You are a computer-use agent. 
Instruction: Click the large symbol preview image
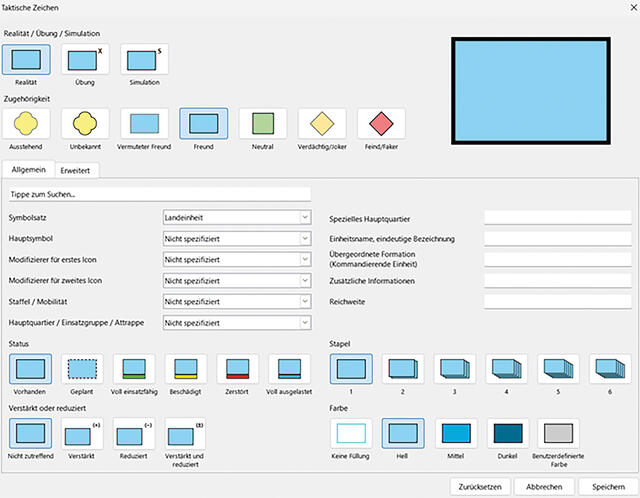(x=531, y=91)
